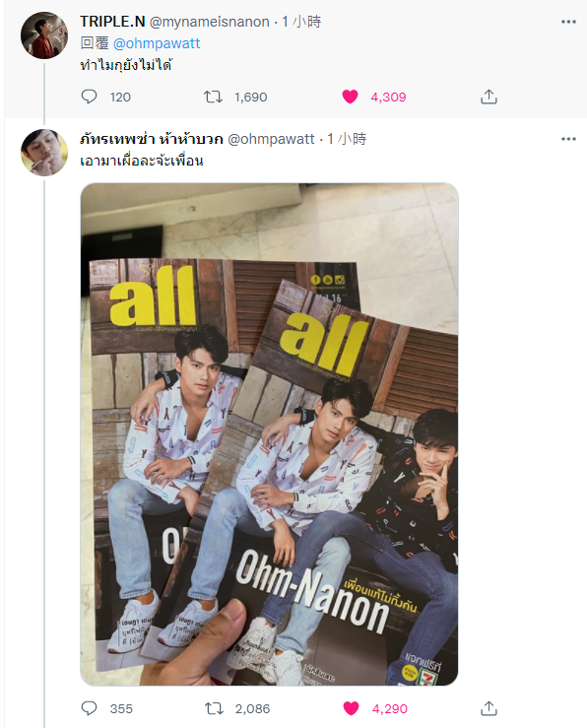The height and width of the screenshot is (728, 587).
Task: Visit TRIPLE.N display name profile
Action: point(112,22)
